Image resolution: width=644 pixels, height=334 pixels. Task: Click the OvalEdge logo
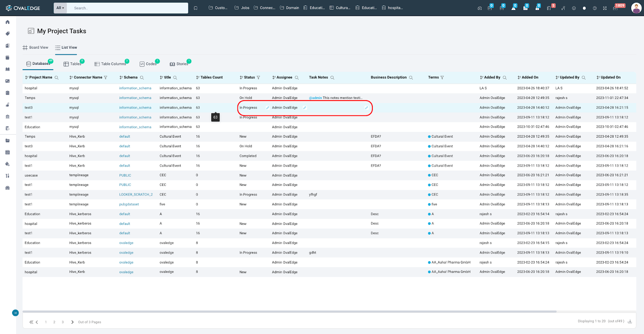[x=23, y=8]
